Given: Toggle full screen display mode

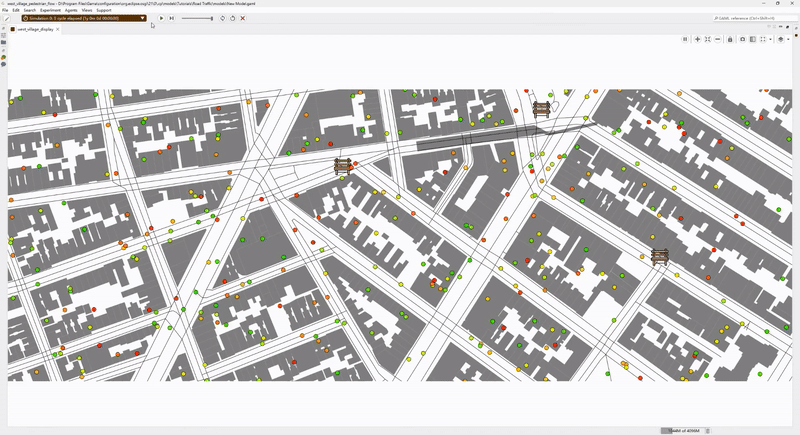Looking at the screenshot, I should pos(763,39).
